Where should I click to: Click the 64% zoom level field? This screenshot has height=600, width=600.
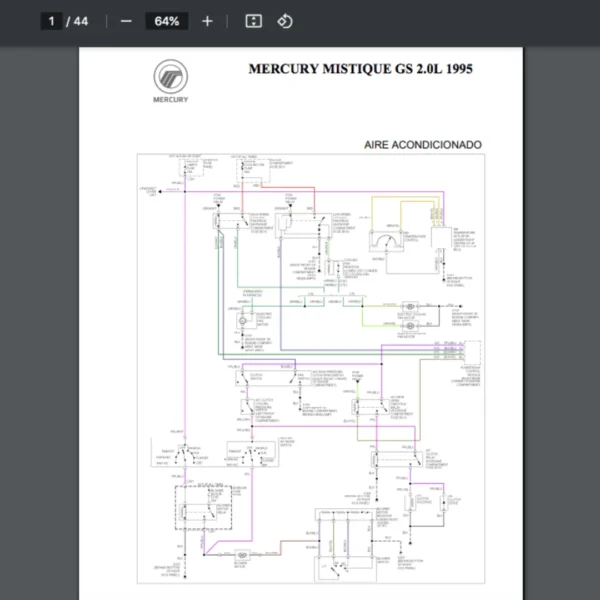point(166,21)
